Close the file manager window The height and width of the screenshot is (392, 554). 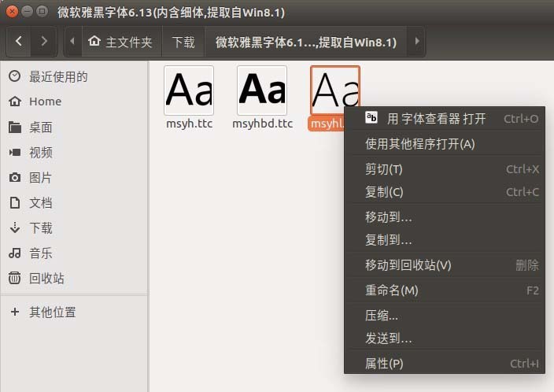[x=13, y=12]
